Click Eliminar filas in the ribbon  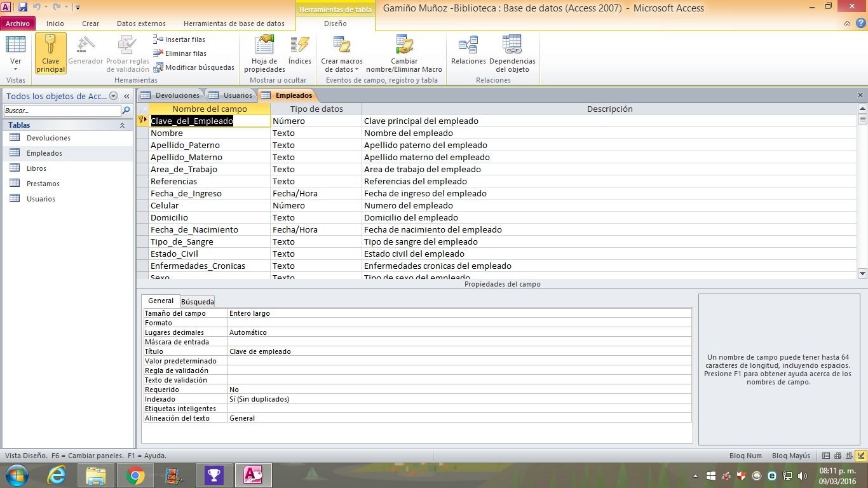180,53
